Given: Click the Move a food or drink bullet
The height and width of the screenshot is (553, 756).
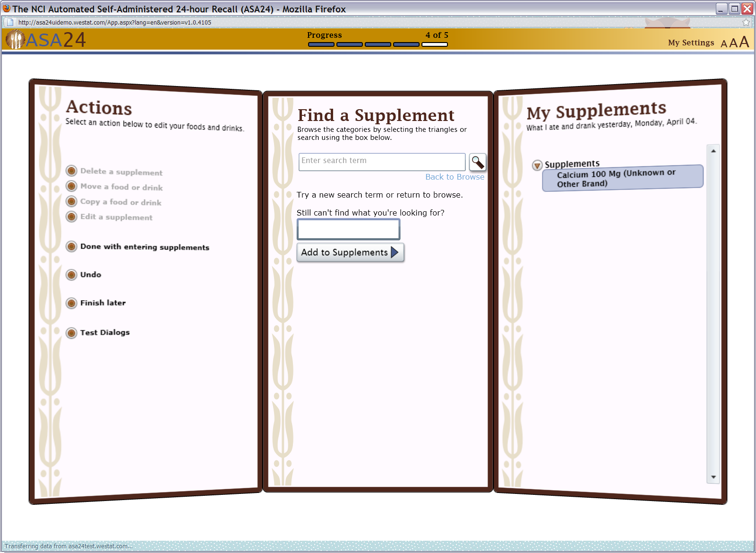Looking at the screenshot, I should (71, 186).
